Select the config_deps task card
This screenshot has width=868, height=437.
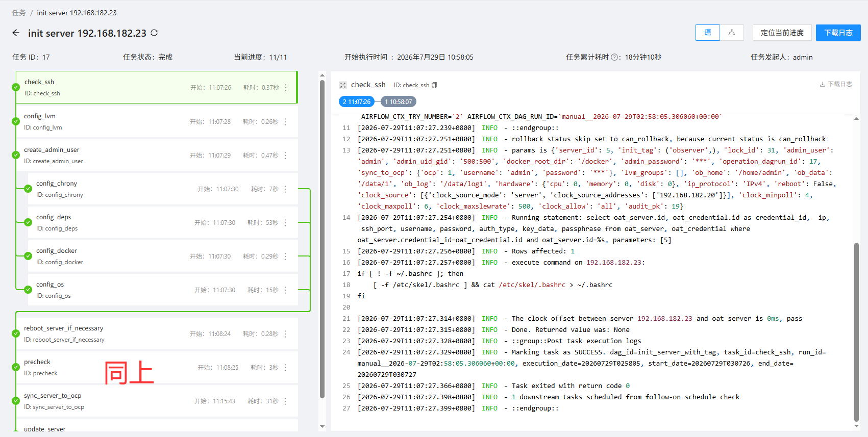tap(163, 222)
